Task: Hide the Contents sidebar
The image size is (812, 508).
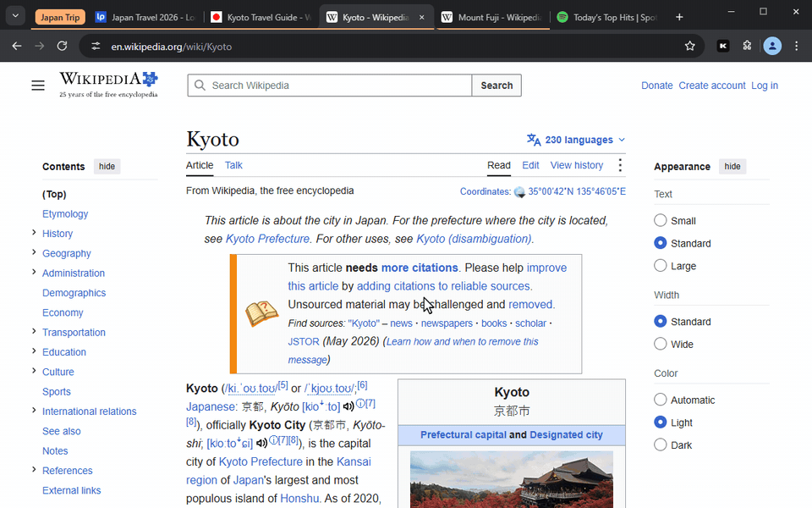Action: [x=107, y=167]
